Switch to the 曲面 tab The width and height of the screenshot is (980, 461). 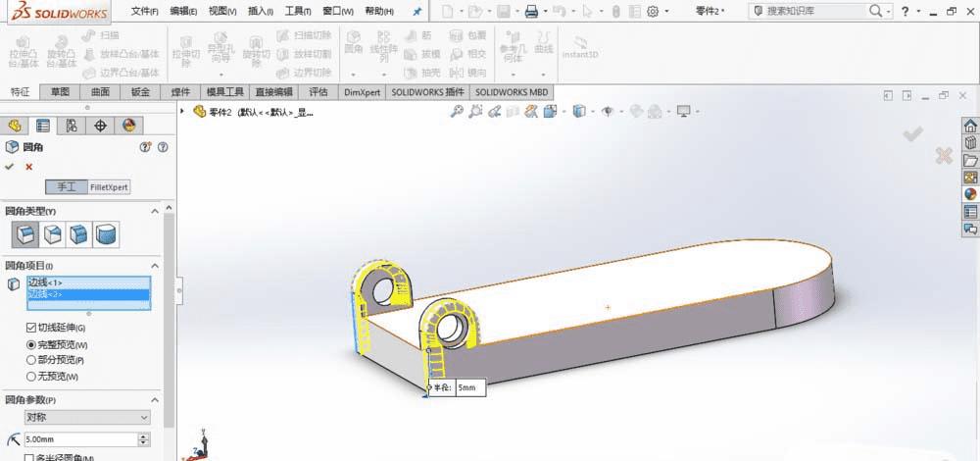100,92
